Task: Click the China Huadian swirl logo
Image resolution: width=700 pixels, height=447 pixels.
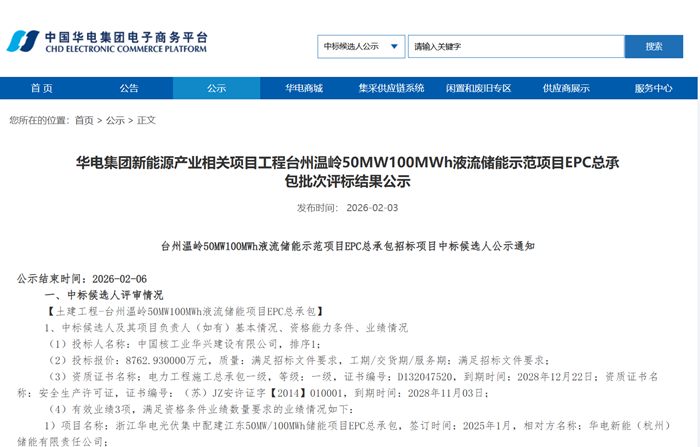Action: 22,42
